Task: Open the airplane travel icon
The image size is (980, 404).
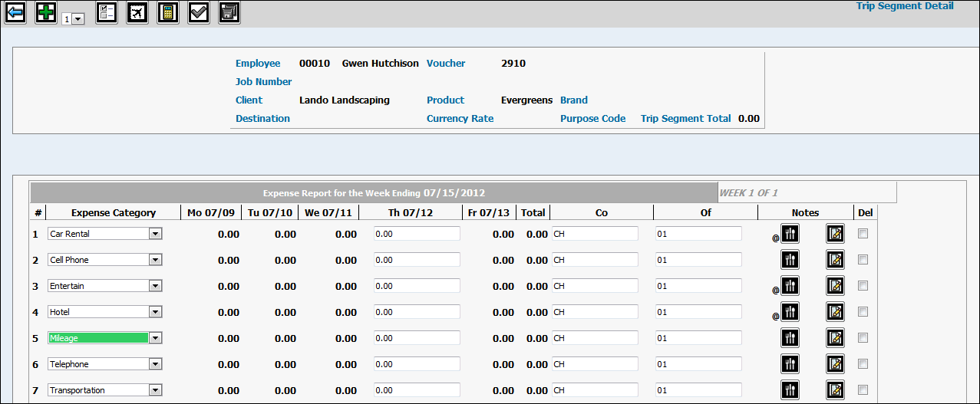Action: pos(137,12)
